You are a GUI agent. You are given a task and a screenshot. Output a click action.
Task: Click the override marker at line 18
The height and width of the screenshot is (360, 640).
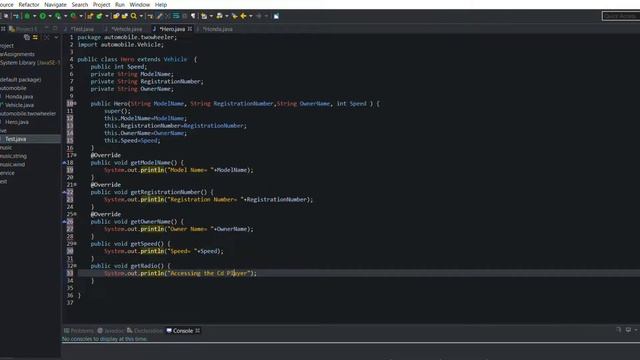click(64, 162)
